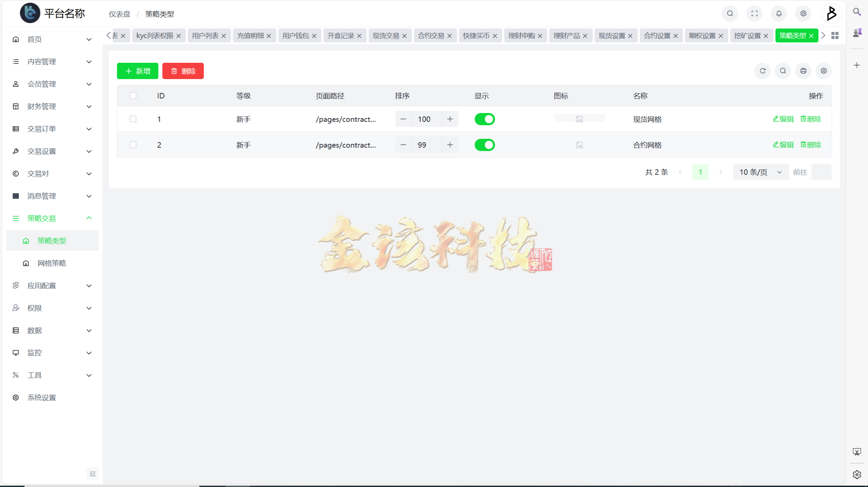Click the tab layout grid icon right of tabs
Screen dimensions: 868x487
coord(835,35)
